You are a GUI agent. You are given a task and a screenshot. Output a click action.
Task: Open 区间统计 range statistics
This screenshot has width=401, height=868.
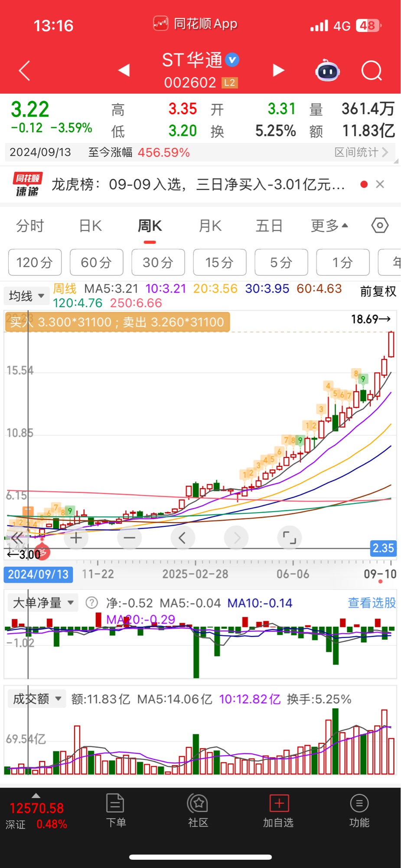click(361, 152)
